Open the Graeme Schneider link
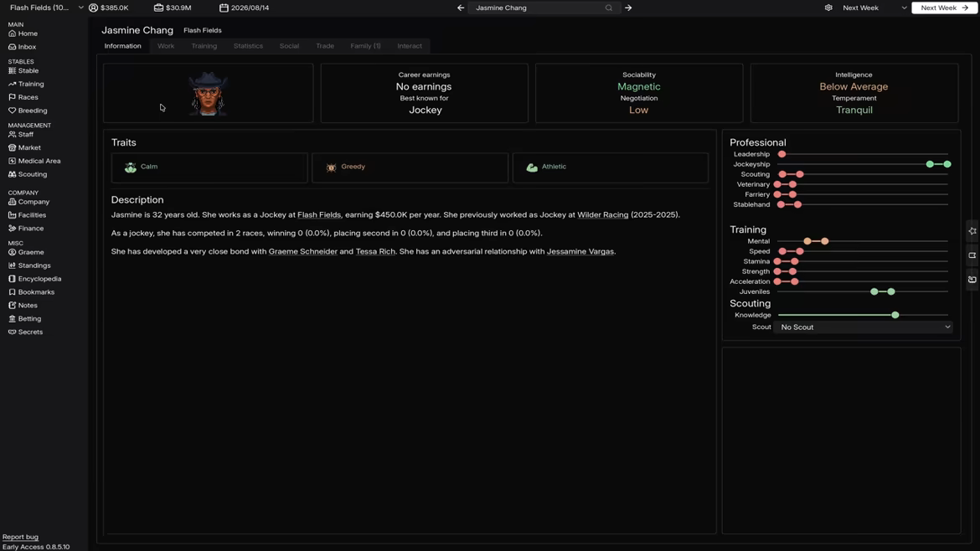 (302, 251)
